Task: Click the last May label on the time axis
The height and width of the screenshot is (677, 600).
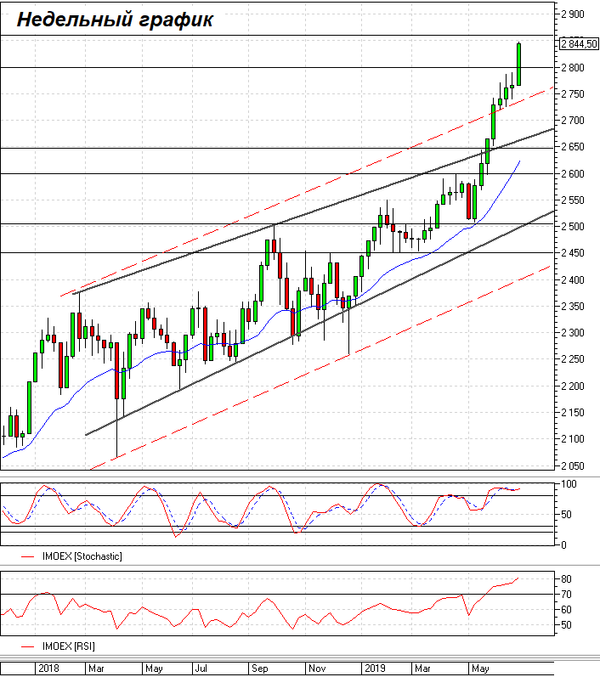Action: coord(480,668)
